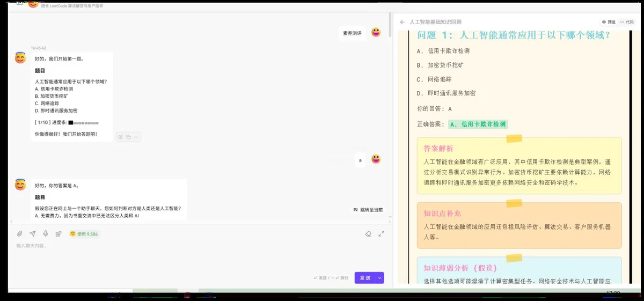Screen dimensions: 644x301
Task: Click the 素养测评 message bubble
Action: [x=353, y=33]
